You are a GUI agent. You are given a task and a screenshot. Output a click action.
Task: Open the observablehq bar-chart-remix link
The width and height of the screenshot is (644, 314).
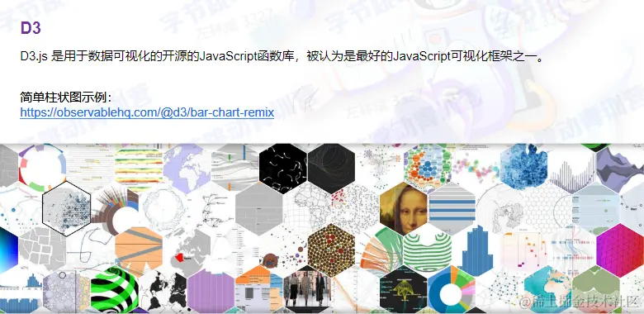(x=147, y=112)
